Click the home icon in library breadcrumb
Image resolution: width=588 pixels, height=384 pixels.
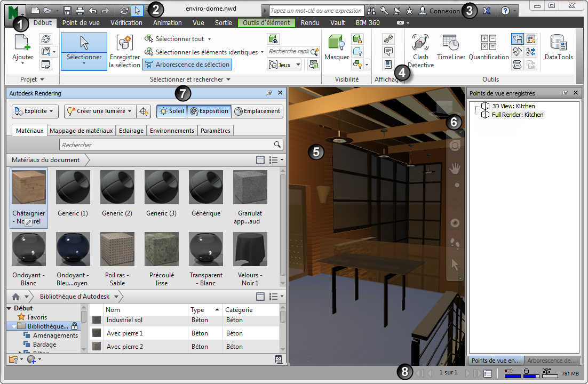(15, 297)
